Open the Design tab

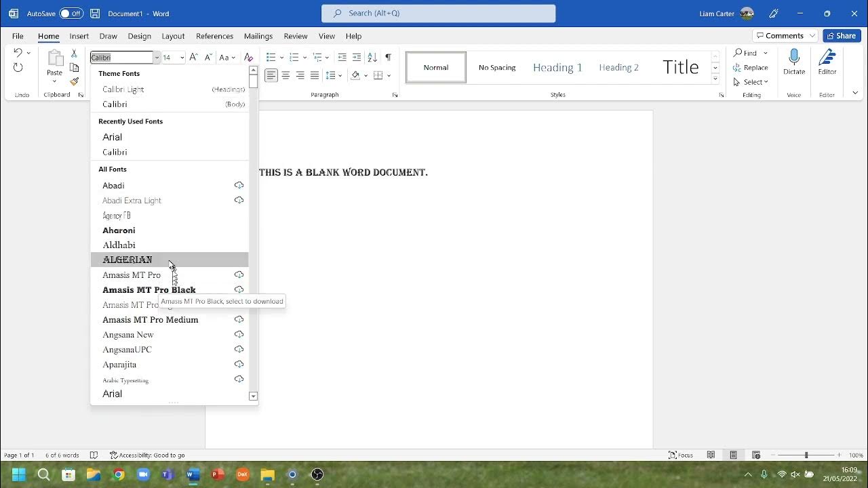(139, 36)
